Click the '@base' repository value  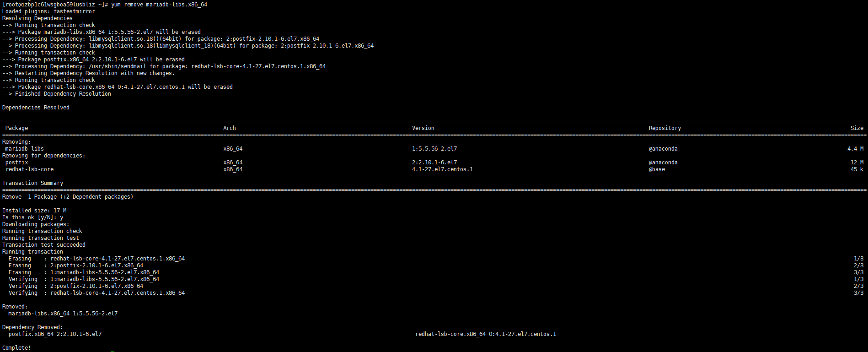(x=657, y=169)
